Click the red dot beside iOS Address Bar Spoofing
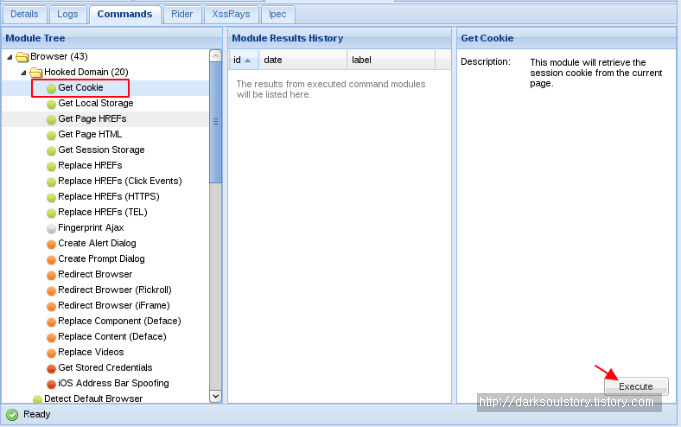Viewport: 681px width, 427px height. click(51, 384)
